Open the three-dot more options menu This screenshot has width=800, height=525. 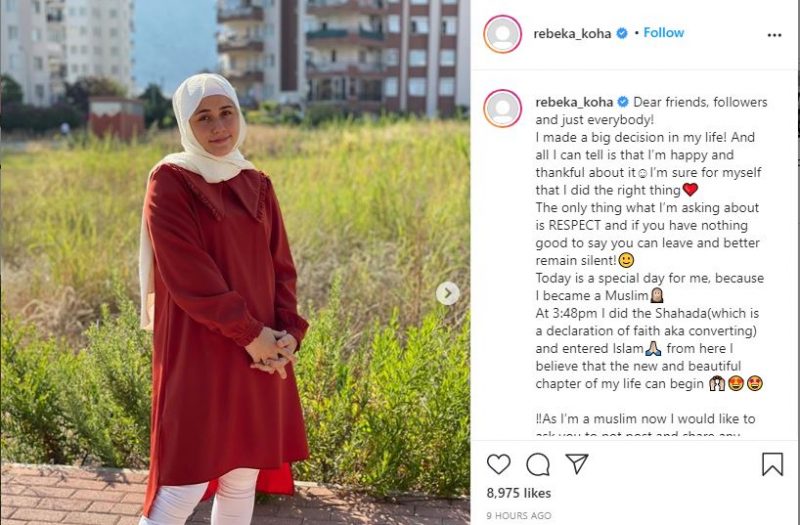[x=774, y=35]
